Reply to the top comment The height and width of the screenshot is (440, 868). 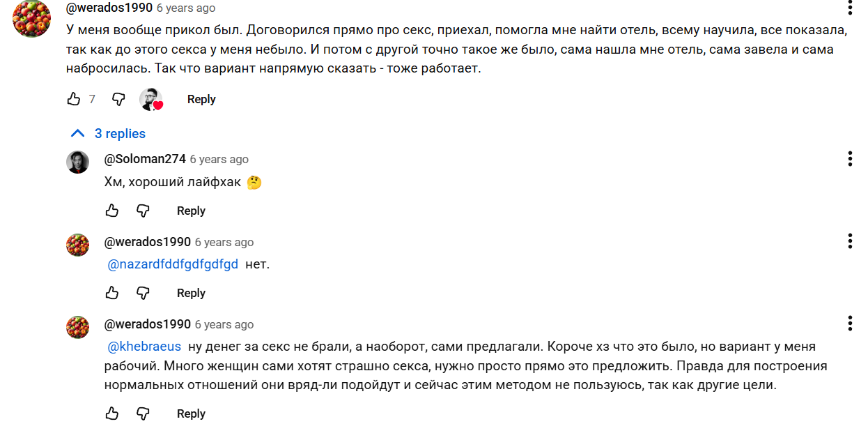tap(201, 100)
